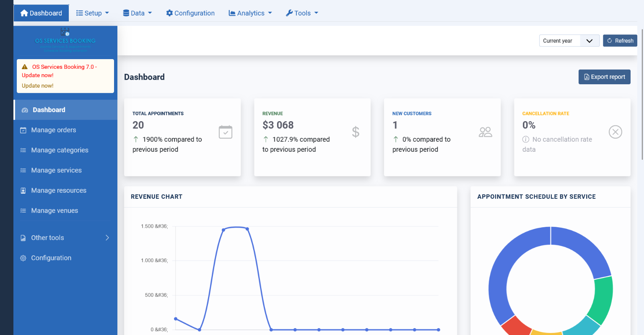Image resolution: width=644 pixels, height=335 pixels.
Task: Click the X circle icon in Cancellation Rate card
Action: (x=615, y=132)
